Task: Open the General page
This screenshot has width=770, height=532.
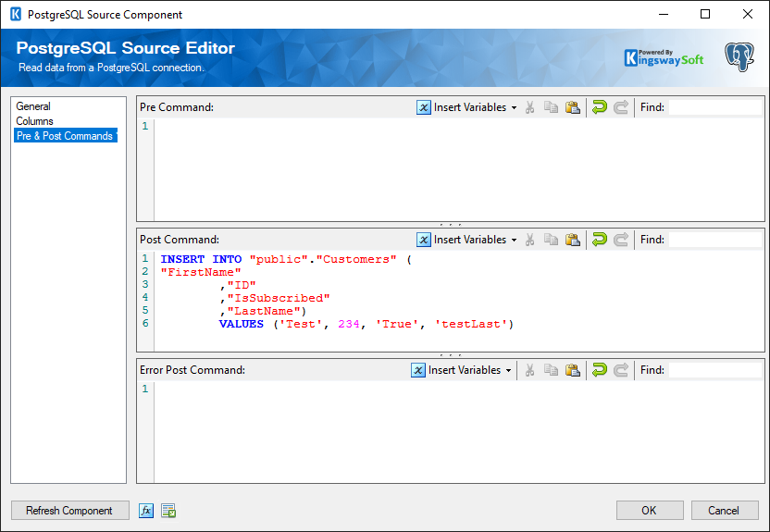Action: tap(33, 106)
